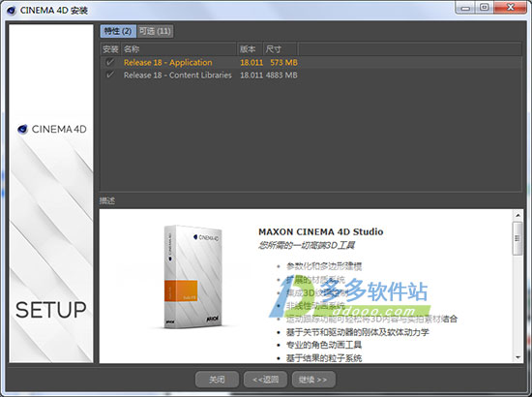Toggle Release 18 - Content Libraries checkbox
The image size is (532, 397).
[110, 75]
